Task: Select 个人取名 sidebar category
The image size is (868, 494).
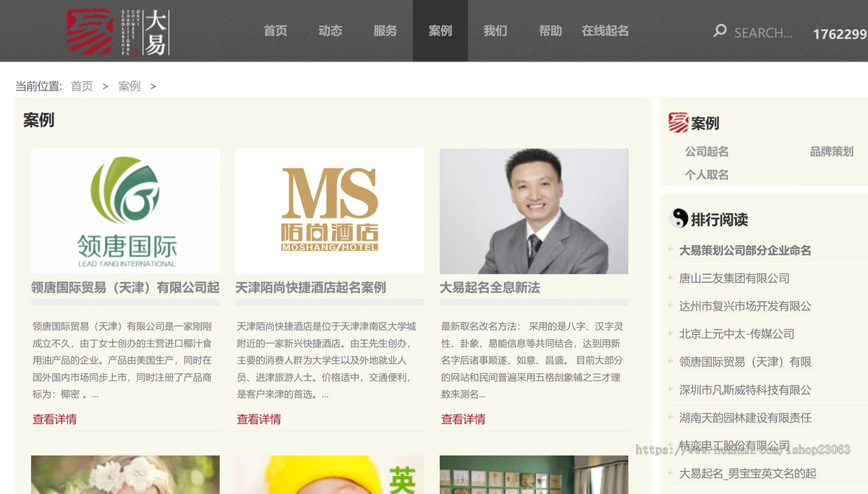Action: pyautogui.click(x=707, y=174)
